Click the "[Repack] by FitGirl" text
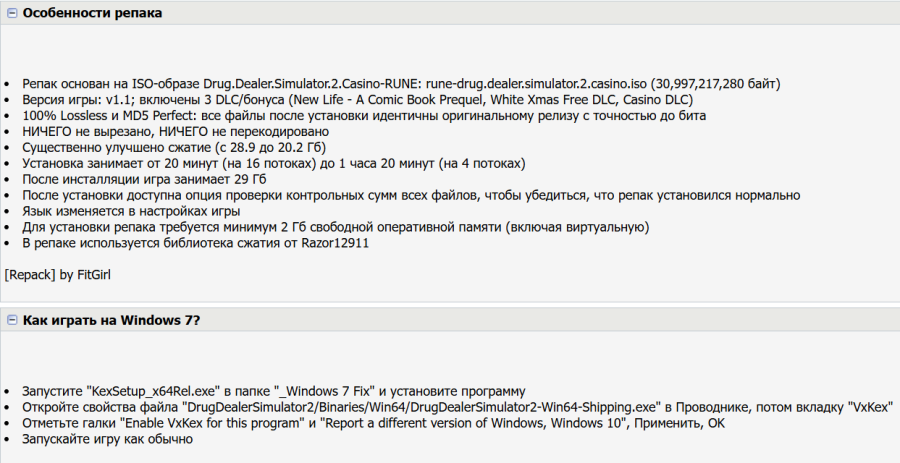The image size is (900, 463). coord(57,275)
